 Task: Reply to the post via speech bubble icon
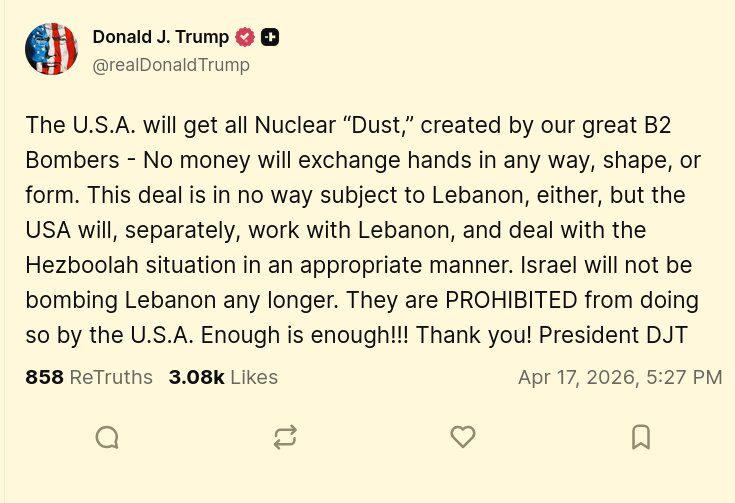(x=107, y=437)
